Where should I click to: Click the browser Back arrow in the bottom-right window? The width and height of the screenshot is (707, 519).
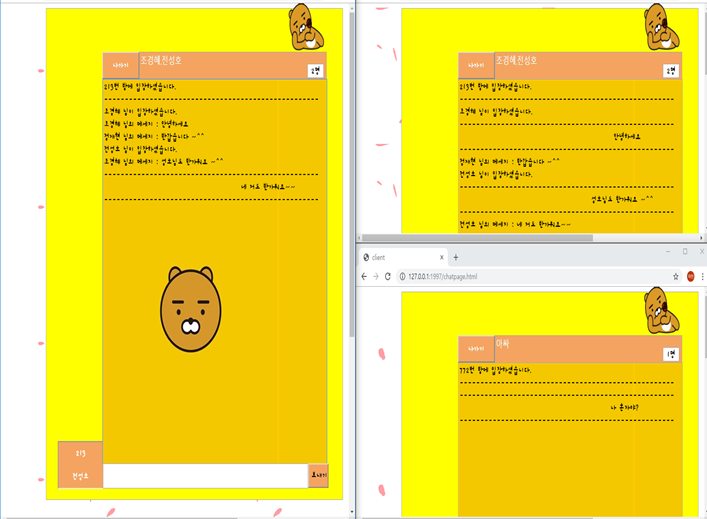point(364,276)
